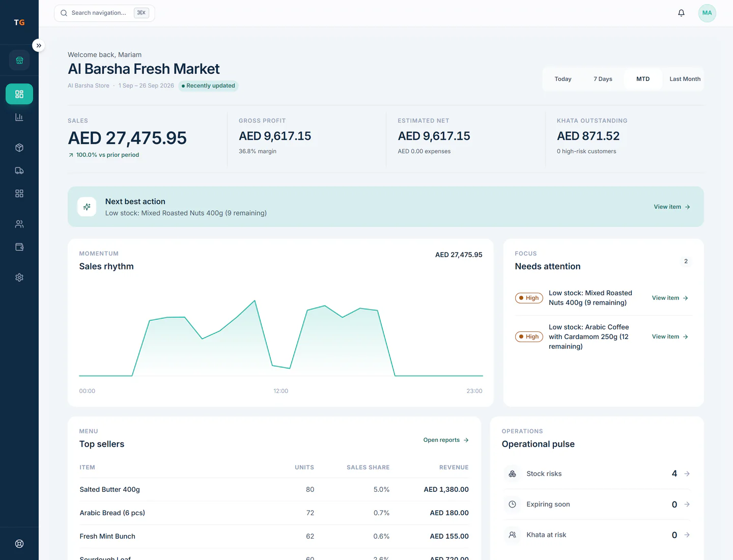Click the TG logo in the sidebar
733x560 pixels.
point(19,22)
